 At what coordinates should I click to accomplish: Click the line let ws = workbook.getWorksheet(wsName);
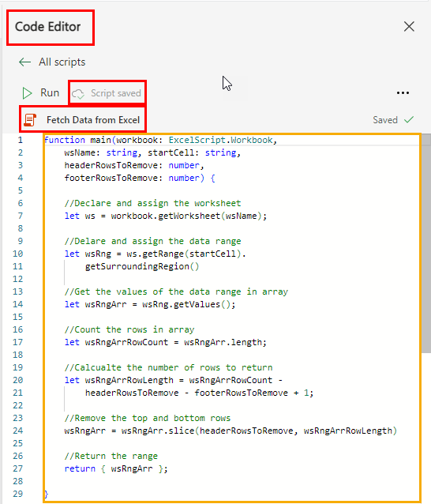click(166, 216)
